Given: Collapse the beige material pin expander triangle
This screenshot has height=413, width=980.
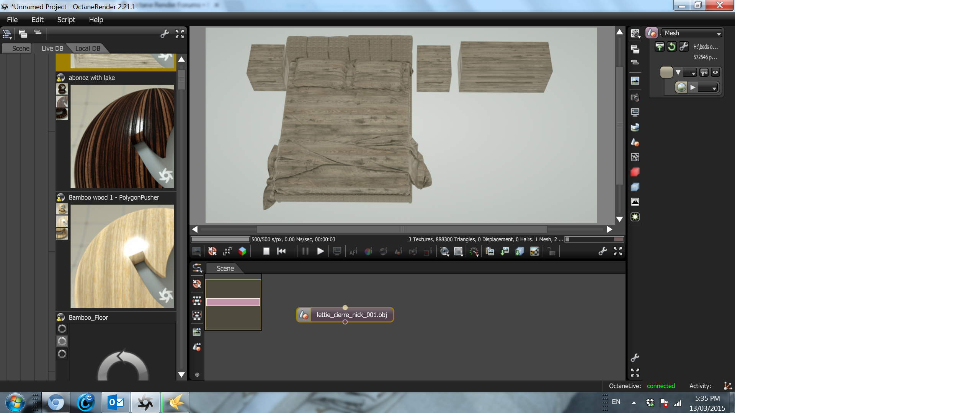Looking at the screenshot, I should [678, 72].
